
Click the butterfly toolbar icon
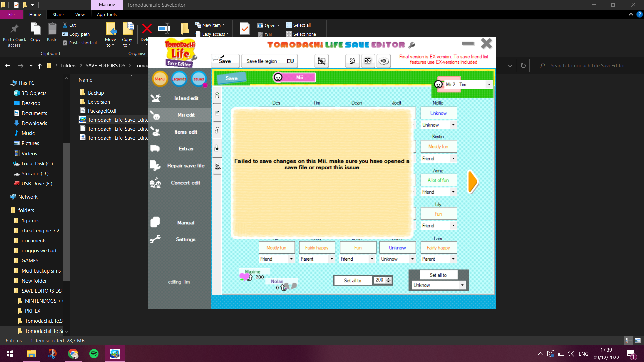pos(368,61)
